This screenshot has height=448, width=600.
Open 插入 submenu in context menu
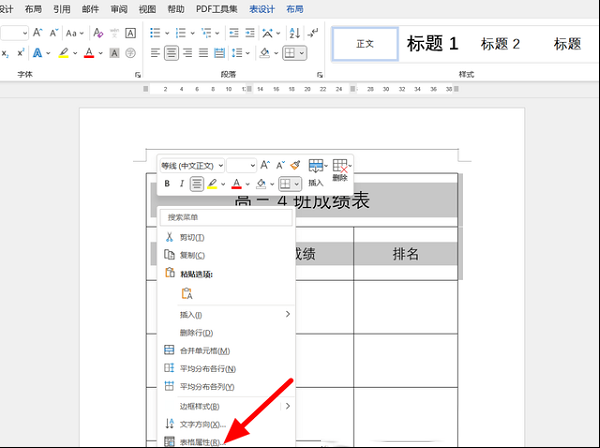coord(227,314)
